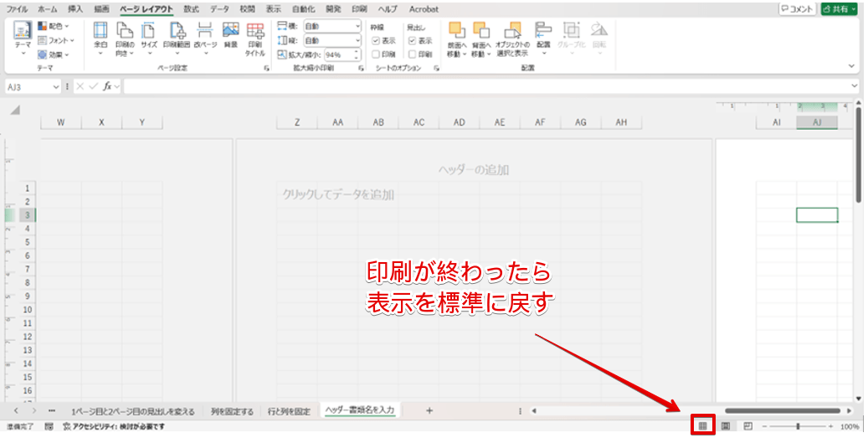The height and width of the screenshot is (438, 868).
Task: Switch to 標準 normal view icon
Action: tap(703, 426)
